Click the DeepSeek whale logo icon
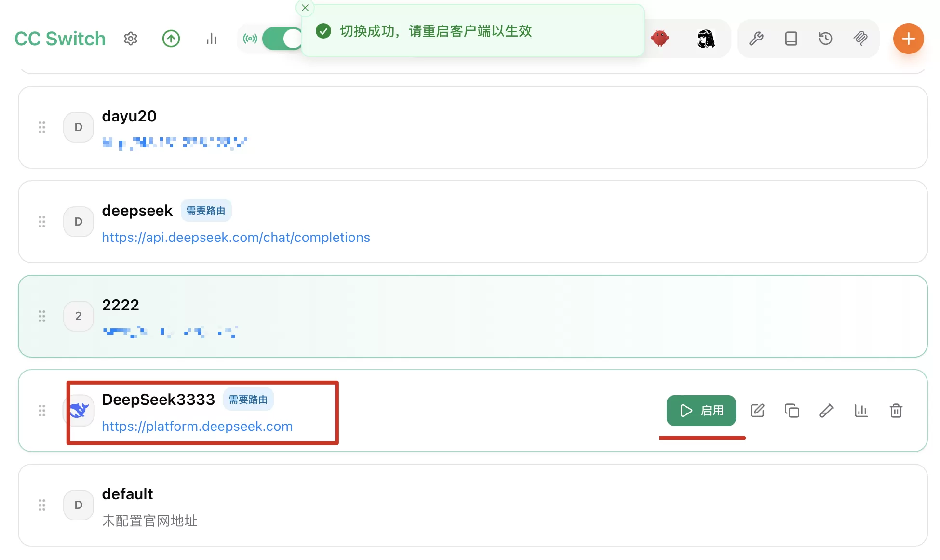 click(x=79, y=411)
